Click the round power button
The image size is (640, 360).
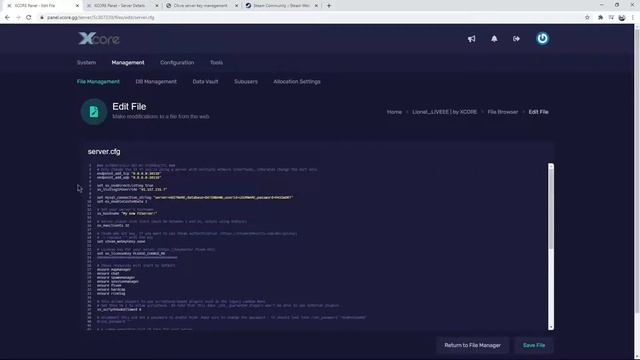point(542,38)
